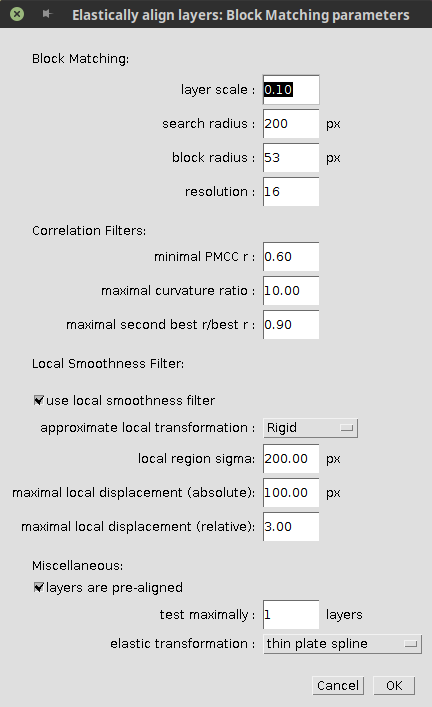The image size is (432, 707).
Task: Click the pin window icon in title bar
Action: coord(46,14)
